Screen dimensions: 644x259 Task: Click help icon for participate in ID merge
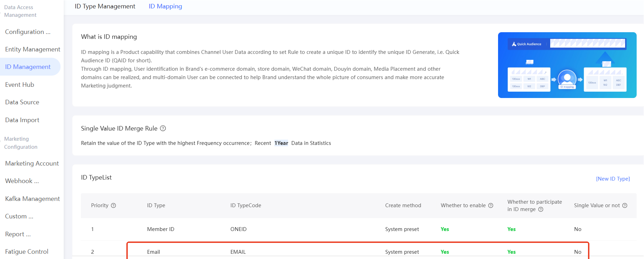pyautogui.click(x=541, y=209)
